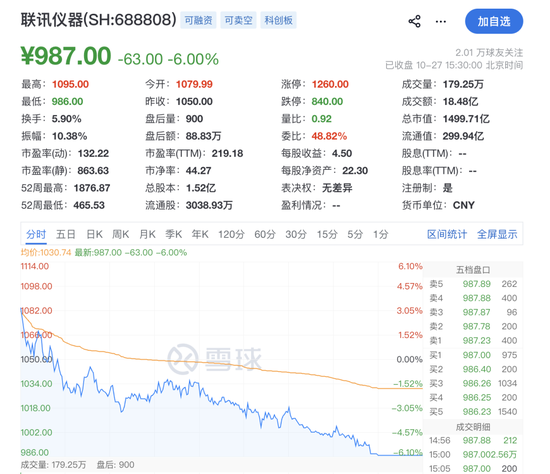Click the 涨停 value 1260.00
550x474 pixels.
pos(330,84)
